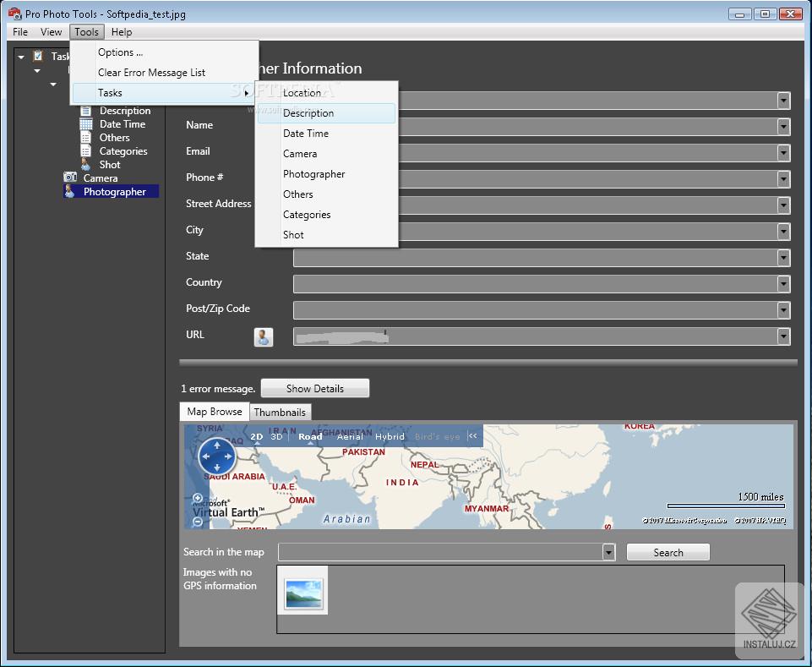This screenshot has height=667, width=812.
Task: Click the Virtual Earth compass control on map
Action: 216,456
